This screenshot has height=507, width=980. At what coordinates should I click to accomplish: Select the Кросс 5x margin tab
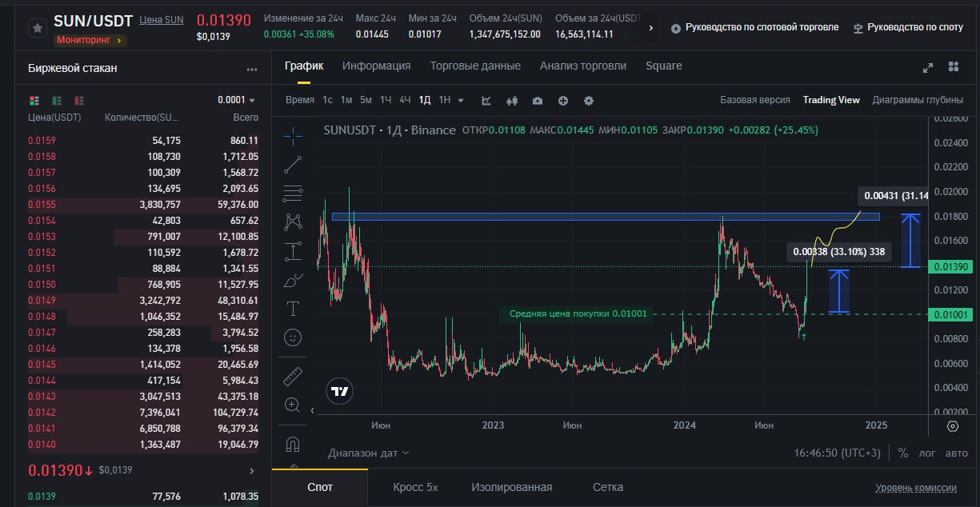point(415,487)
